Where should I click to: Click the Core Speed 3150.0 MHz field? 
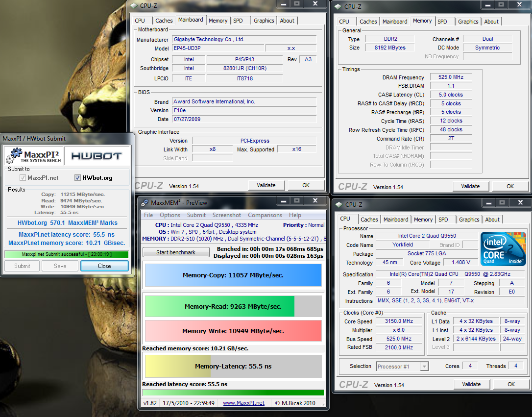click(x=399, y=321)
